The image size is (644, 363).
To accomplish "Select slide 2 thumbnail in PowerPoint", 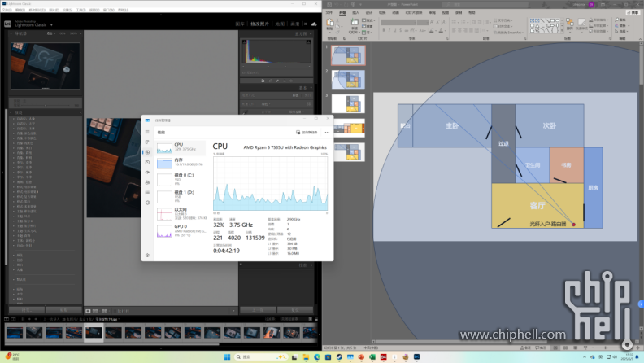I will click(x=348, y=79).
